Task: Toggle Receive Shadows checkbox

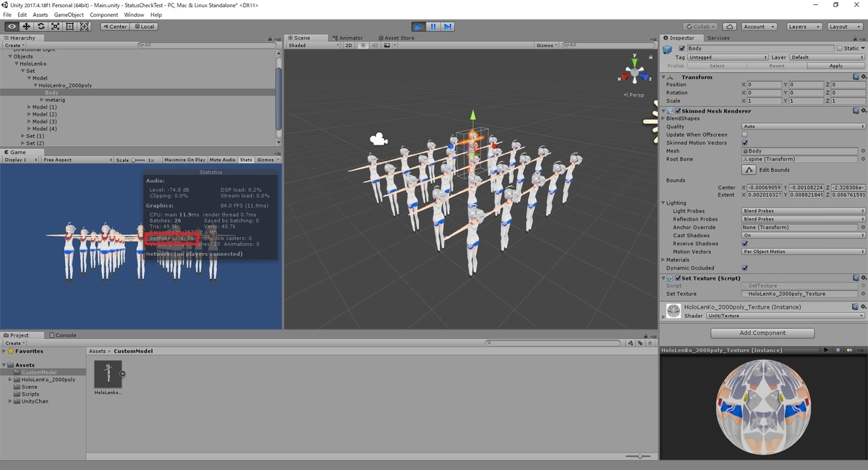Action: pyautogui.click(x=745, y=244)
